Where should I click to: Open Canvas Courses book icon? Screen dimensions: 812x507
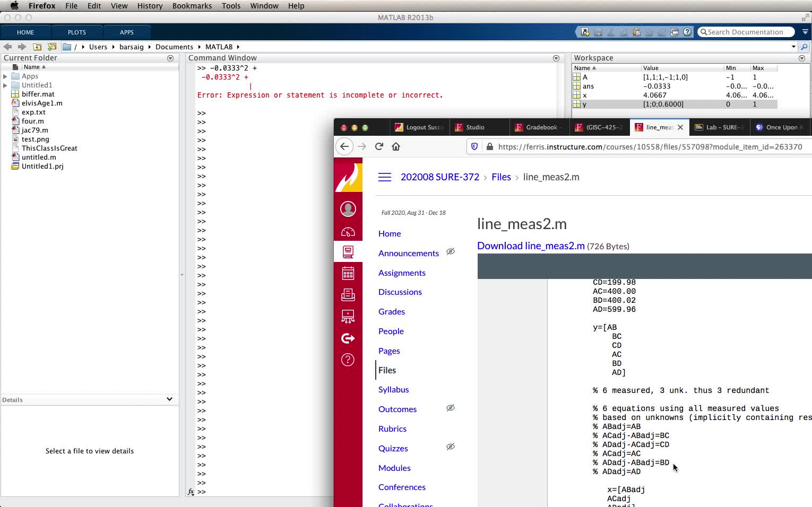[x=348, y=252]
